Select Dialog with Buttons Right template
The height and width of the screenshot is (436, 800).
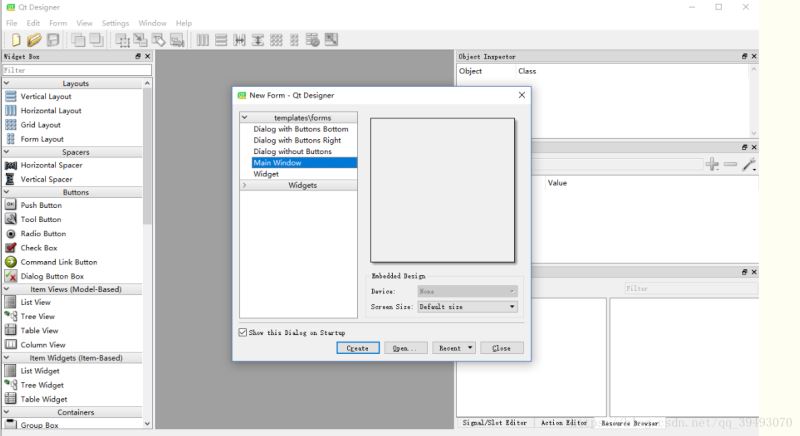click(297, 140)
